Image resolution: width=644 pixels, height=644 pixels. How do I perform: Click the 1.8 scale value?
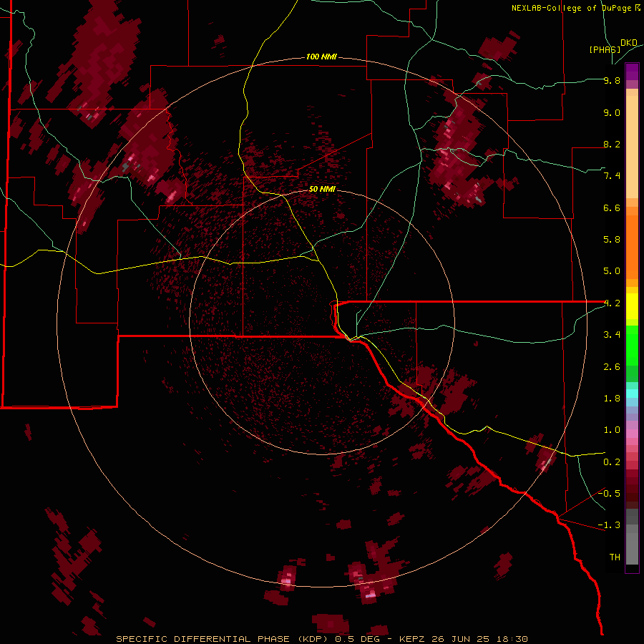tap(612, 399)
